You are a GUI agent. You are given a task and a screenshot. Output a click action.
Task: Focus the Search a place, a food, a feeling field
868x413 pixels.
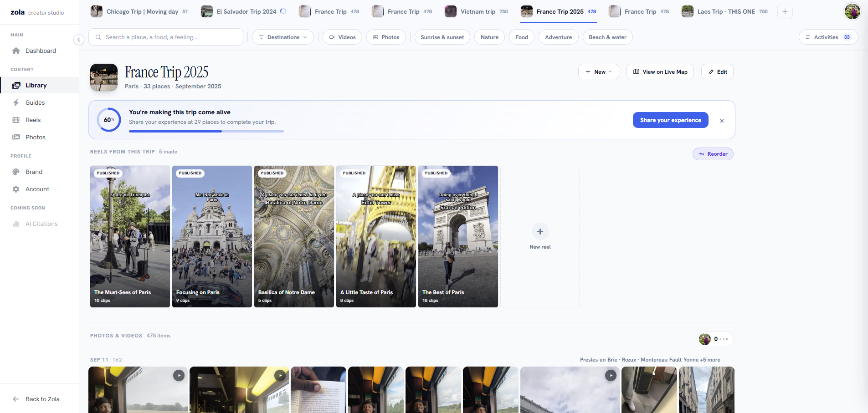(x=166, y=37)
